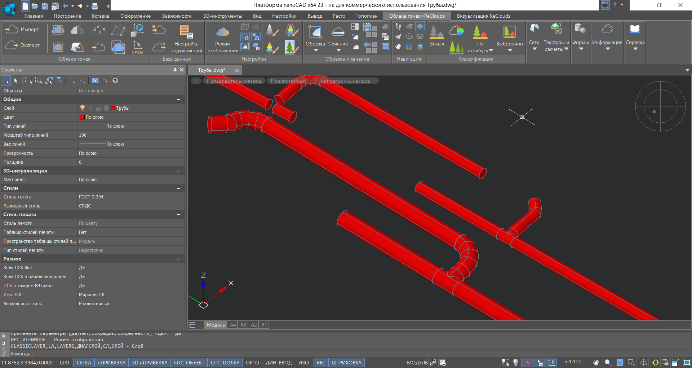Click the Экспорт point cloud button
Viewport: 692px width, 368px height.
22,45
